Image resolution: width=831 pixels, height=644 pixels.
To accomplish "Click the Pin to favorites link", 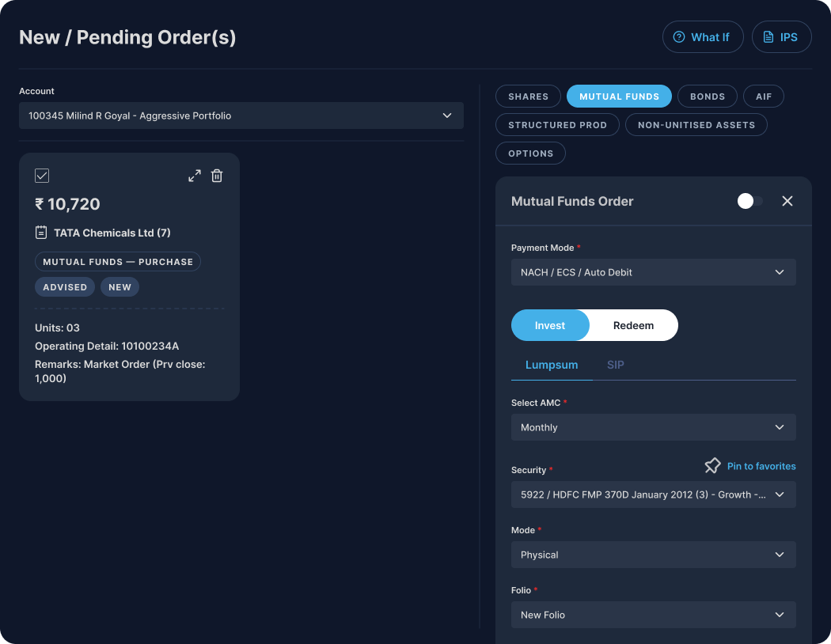I will click(761, 466).
